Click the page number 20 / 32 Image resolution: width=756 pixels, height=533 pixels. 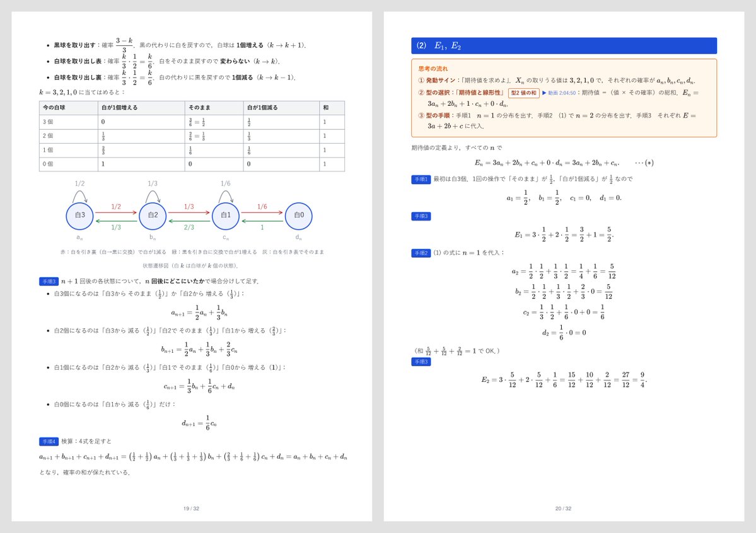tap(563, 508)
